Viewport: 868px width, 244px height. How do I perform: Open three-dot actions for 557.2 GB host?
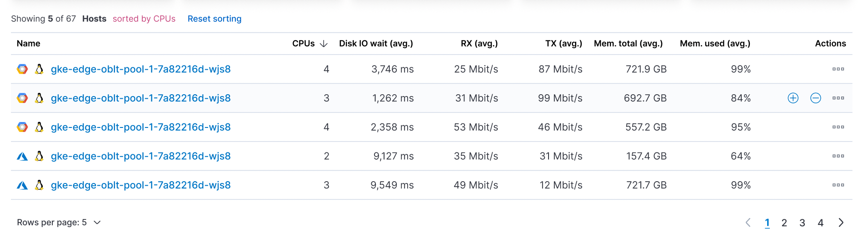838,127
